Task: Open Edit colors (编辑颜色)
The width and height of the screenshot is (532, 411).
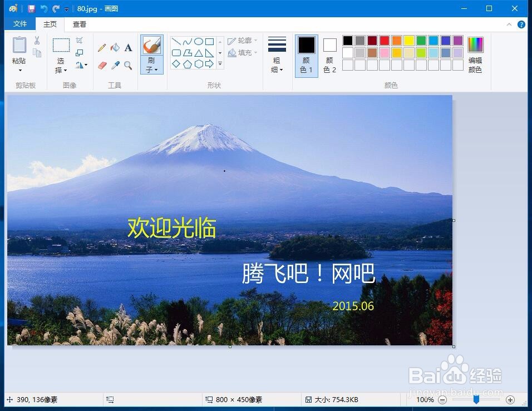Action: point(475,55)
